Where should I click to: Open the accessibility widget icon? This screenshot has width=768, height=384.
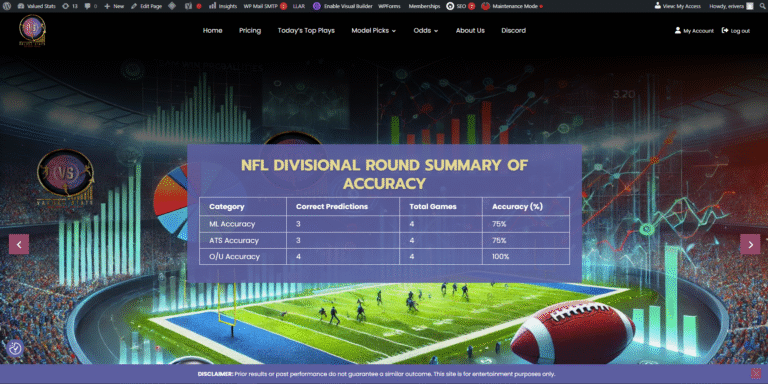pos(16,348)
